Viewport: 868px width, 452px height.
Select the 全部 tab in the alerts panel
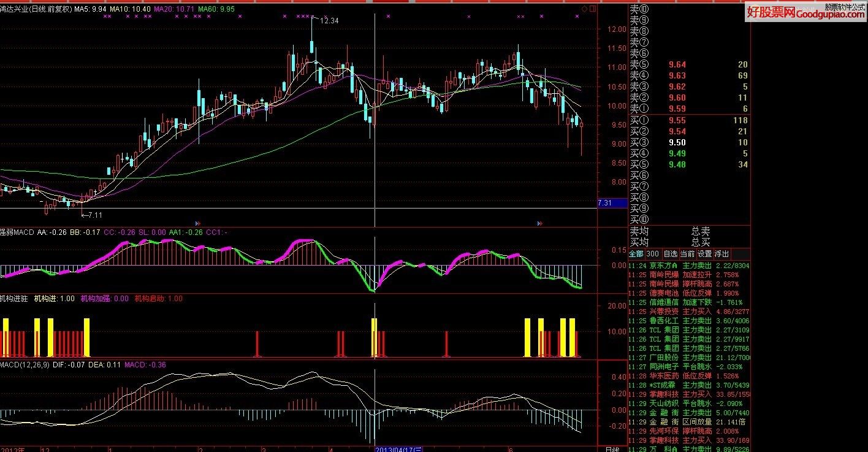(636, 254)
